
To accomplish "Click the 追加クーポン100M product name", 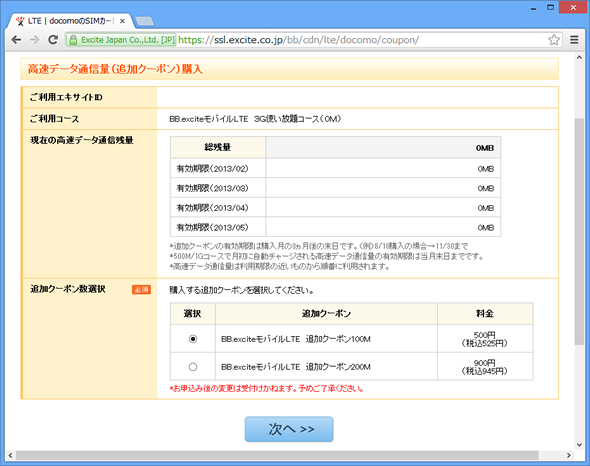I will tap(296, 339).
